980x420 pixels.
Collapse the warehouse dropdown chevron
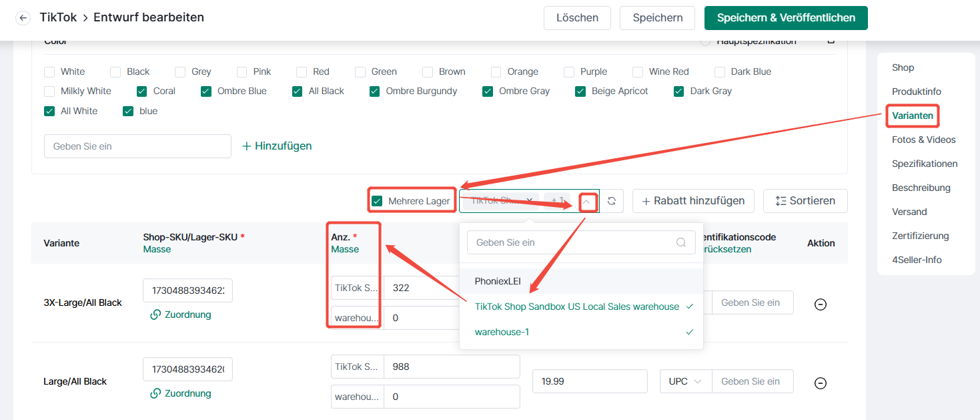586,201
